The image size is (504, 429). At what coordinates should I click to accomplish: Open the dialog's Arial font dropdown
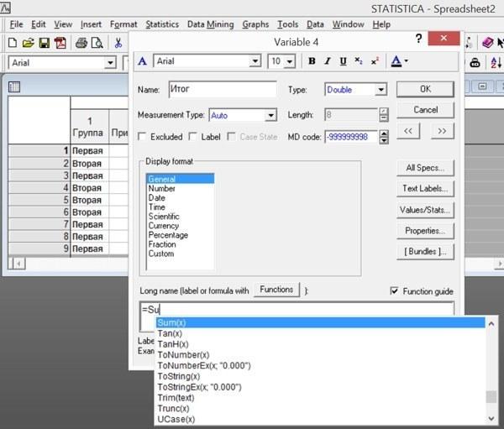pyautogui.click(x=255, y=61)
